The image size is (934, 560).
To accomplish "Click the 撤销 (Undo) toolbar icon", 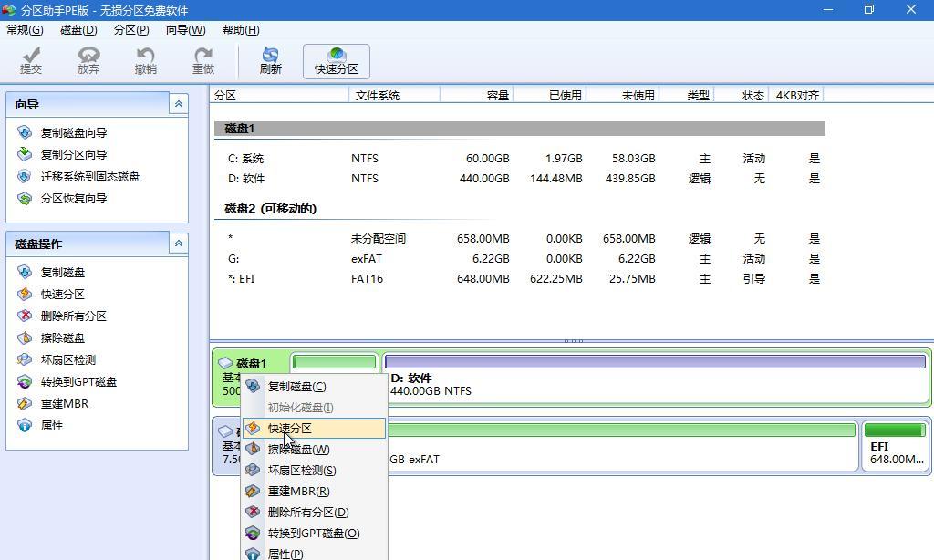I will pos(145,61).
